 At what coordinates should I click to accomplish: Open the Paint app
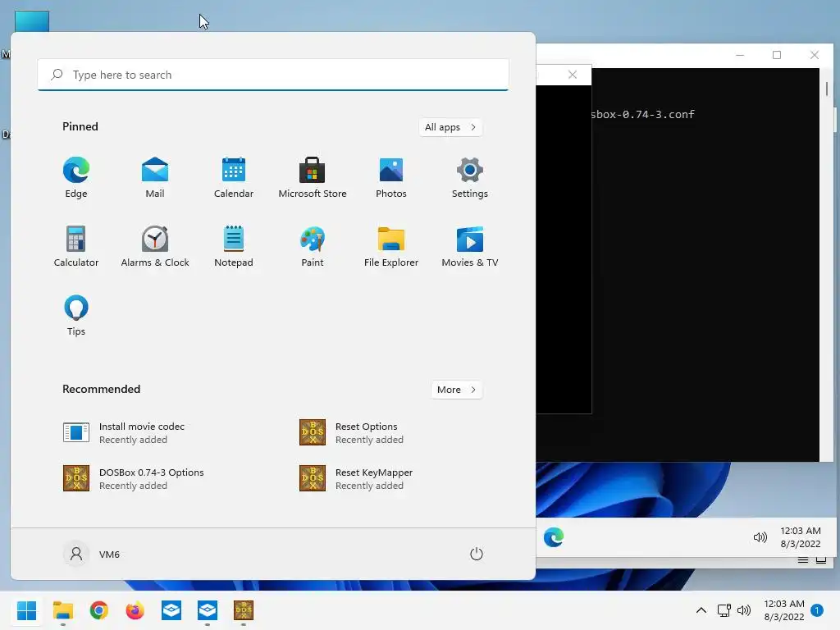313,246
